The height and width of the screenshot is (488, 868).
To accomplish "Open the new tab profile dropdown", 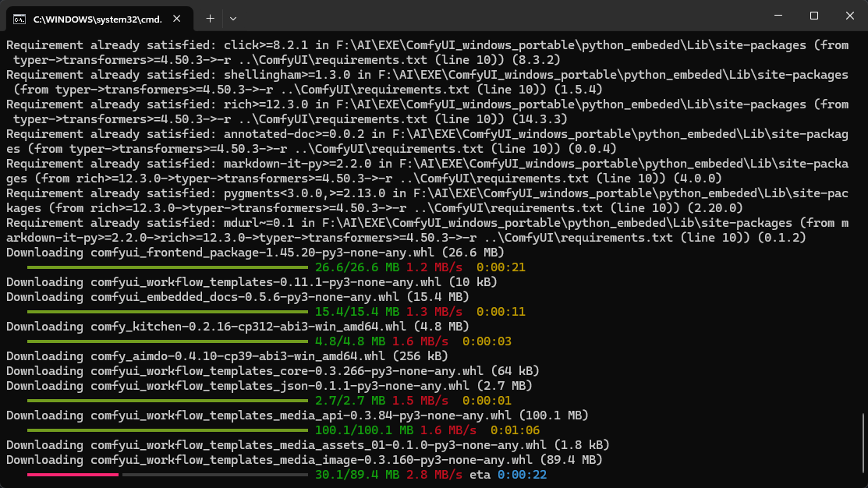I will tap(233, 19).
